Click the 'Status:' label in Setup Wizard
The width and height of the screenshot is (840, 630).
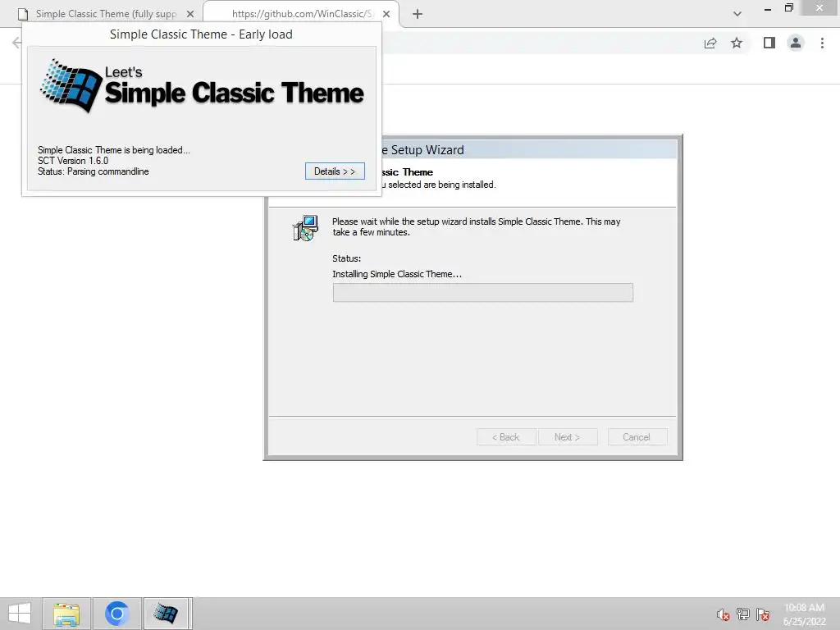[x=347, y=258]
